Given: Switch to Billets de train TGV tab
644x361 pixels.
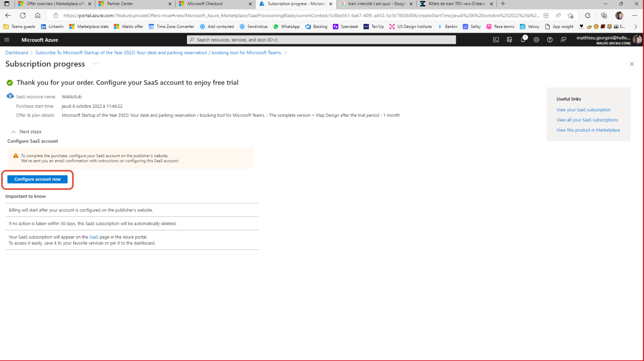Looking at the screenshot, I should (x=456, y=4).
